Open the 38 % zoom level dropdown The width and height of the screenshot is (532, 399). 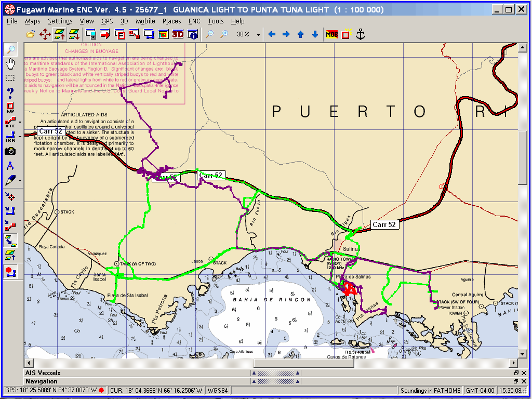click(x=259, y=35)
